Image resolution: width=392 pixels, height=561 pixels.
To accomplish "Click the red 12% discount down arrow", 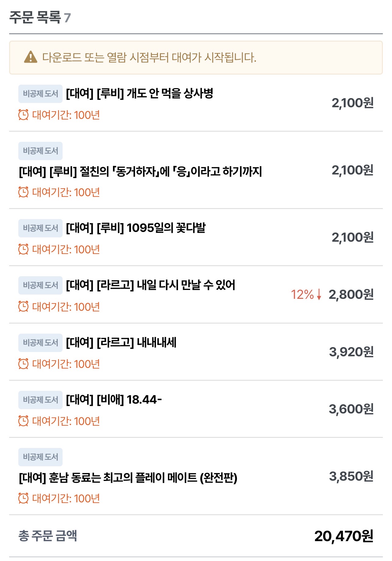I will pyautogui.click(x=319, y=295).
